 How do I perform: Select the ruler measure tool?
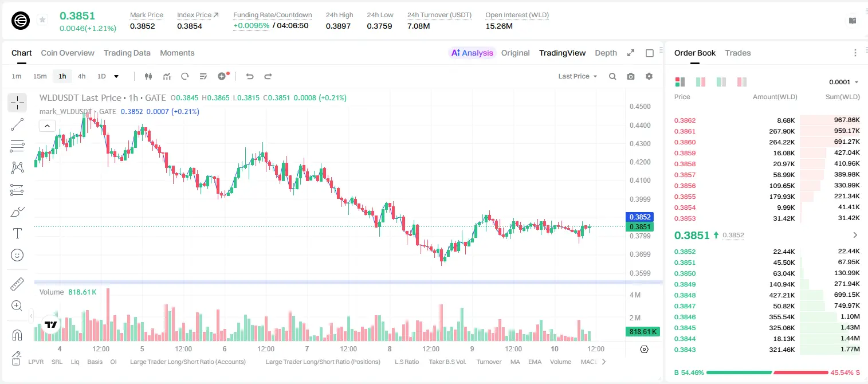(x=17, y=284)
